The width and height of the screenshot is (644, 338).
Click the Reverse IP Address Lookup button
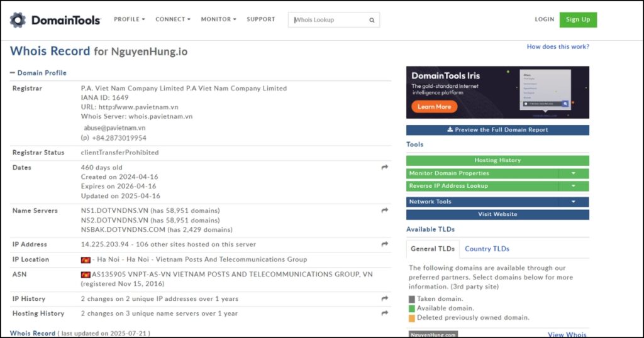pos(482,186)
